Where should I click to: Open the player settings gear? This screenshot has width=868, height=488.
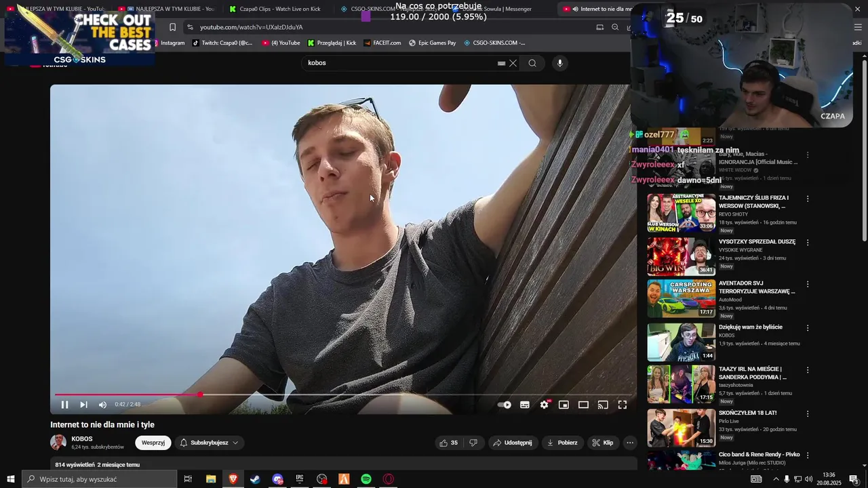click(545, 405)
